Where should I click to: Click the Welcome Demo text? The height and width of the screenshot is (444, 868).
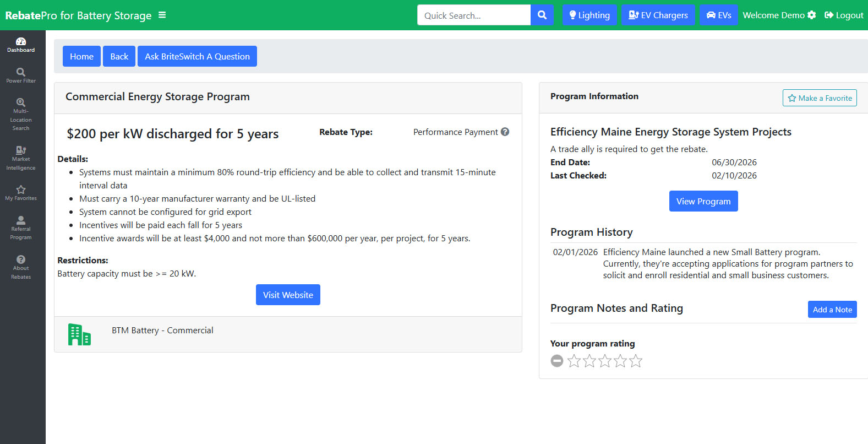tap(773, 15)
